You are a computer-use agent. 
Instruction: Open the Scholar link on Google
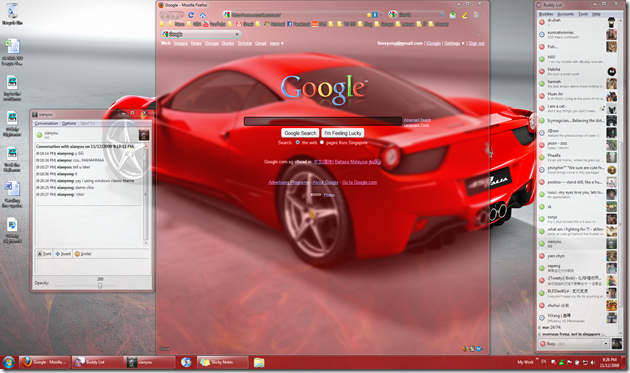point(244,43)
